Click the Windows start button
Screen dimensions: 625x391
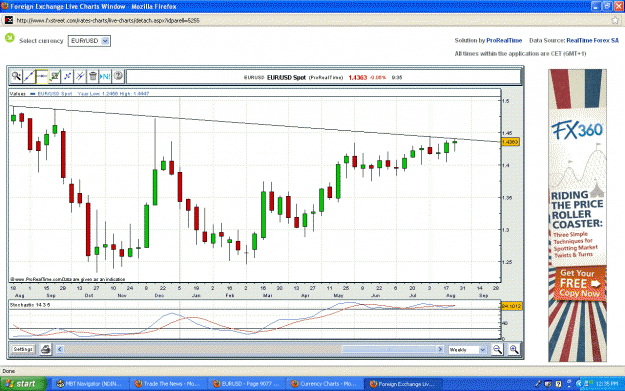(23, 384)
